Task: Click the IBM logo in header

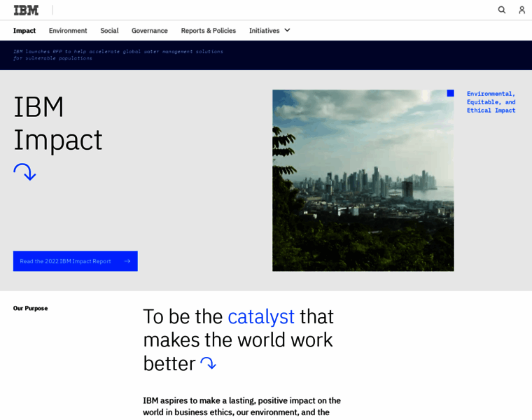Action: (x=26, y=10)
